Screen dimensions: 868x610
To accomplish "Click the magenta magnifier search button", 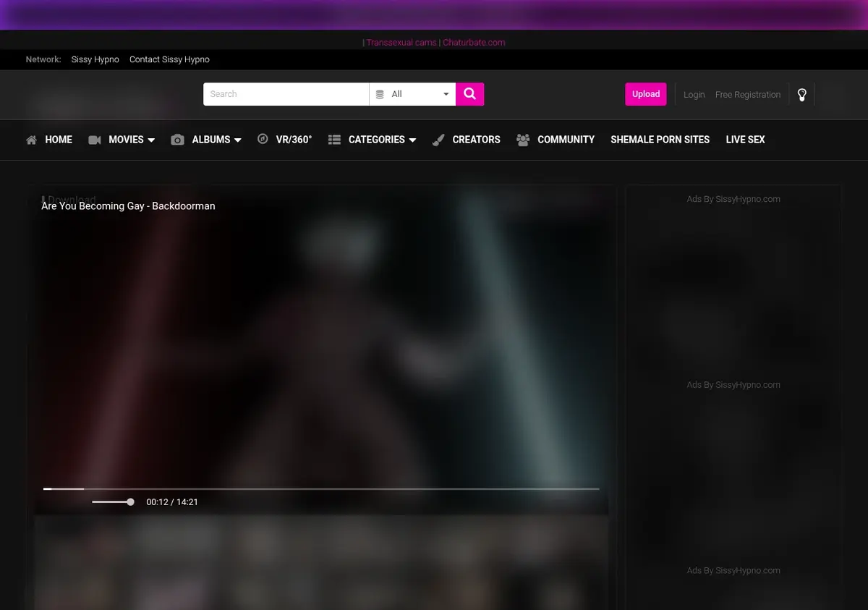I will [x=469, y=94].
